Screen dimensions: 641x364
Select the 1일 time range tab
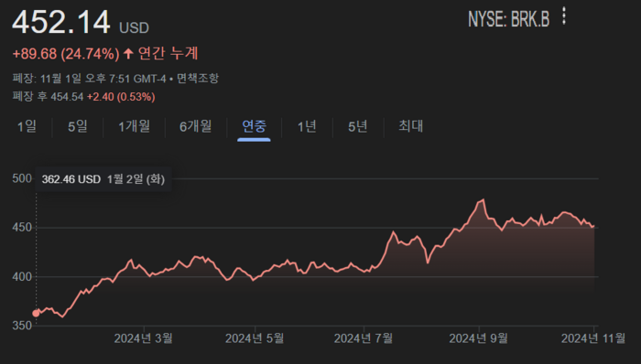27,126
